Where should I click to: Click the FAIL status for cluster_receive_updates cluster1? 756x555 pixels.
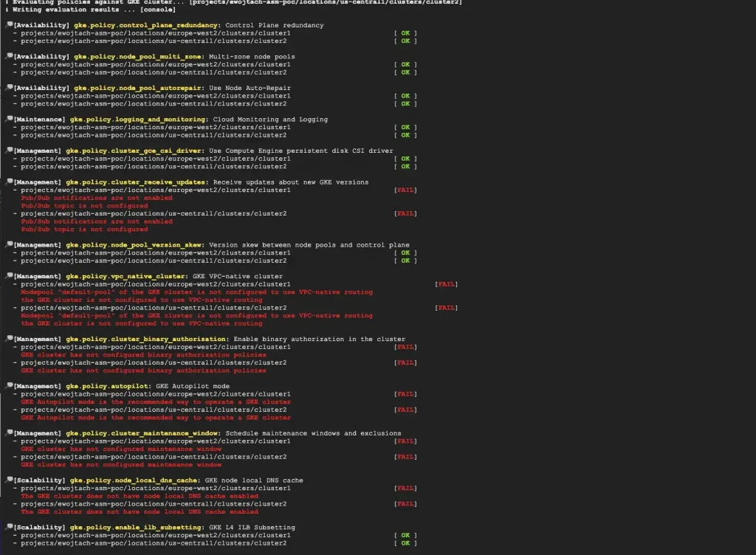click(x=406, y=190)
